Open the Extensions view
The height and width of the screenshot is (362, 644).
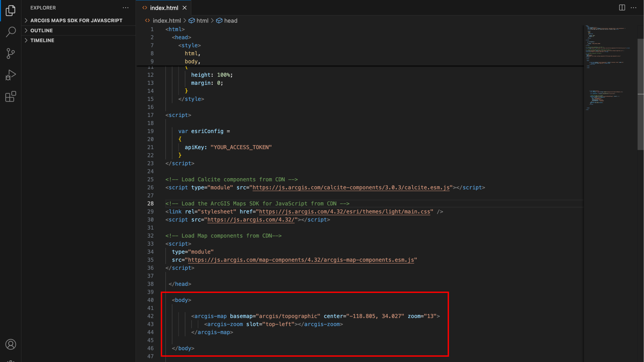click(10, 97)
